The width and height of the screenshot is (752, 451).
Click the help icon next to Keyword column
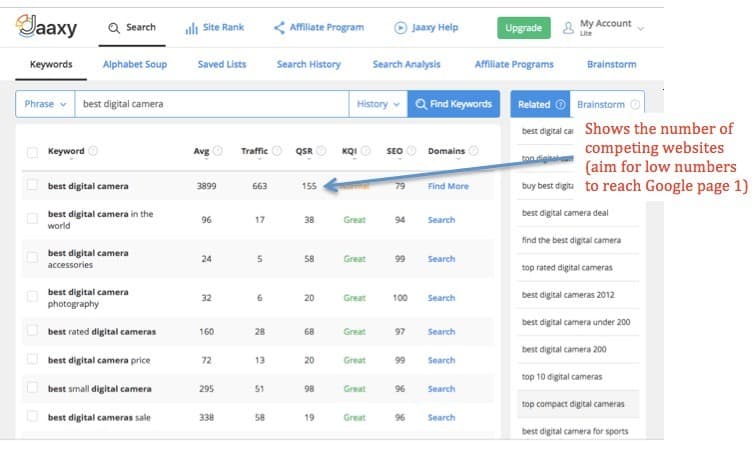pyautogui.click(x=93, y=151)
